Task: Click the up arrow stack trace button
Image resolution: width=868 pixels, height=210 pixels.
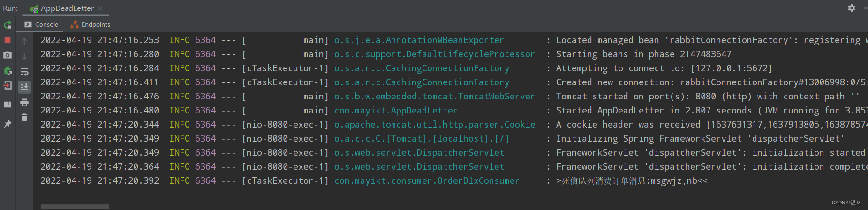Action: tap(24, 41)
